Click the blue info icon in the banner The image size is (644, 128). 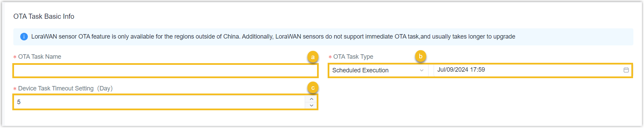tap(24, 37)
